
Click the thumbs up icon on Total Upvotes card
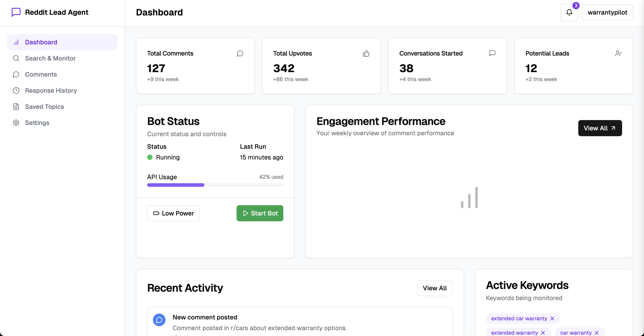[366, 53]
